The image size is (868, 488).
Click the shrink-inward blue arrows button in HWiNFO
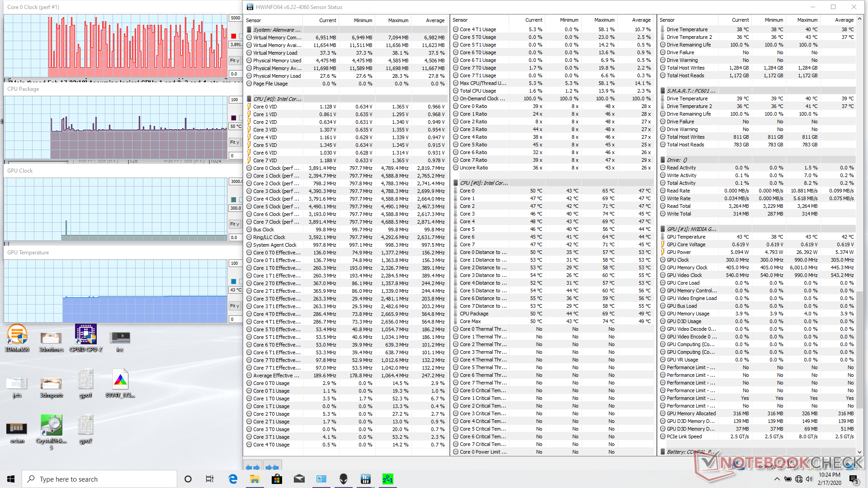[272, 467]
